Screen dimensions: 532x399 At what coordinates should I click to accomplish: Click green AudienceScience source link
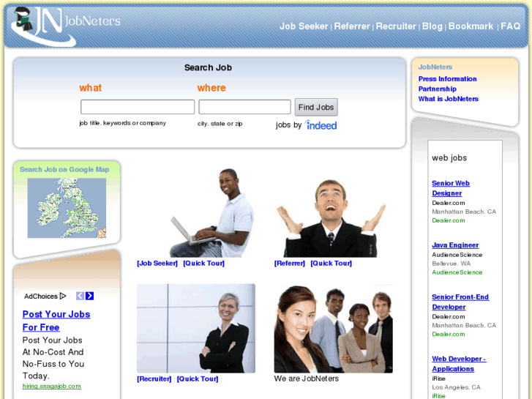coord(457,272)
